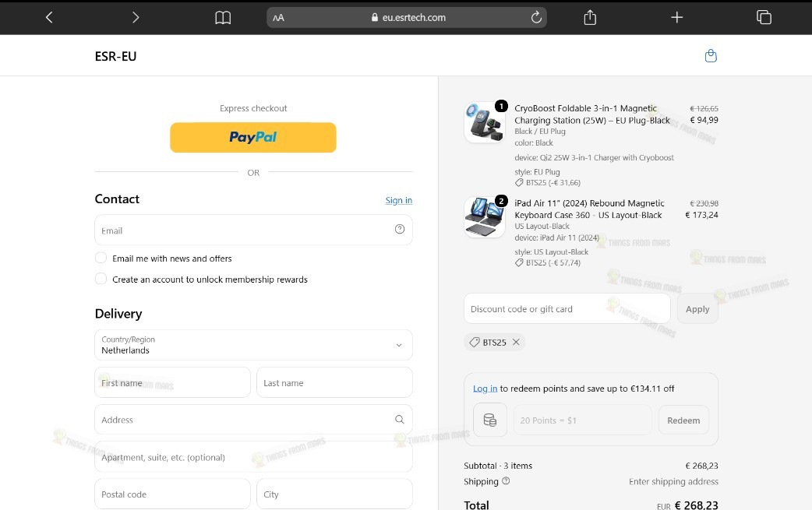Click the address search magnifier icon
This screenshot has width=812, height=510.
399,420
